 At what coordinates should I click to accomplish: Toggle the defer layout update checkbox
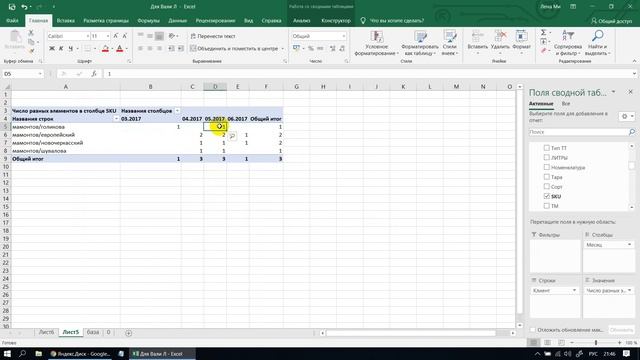(x=533, y=330)
